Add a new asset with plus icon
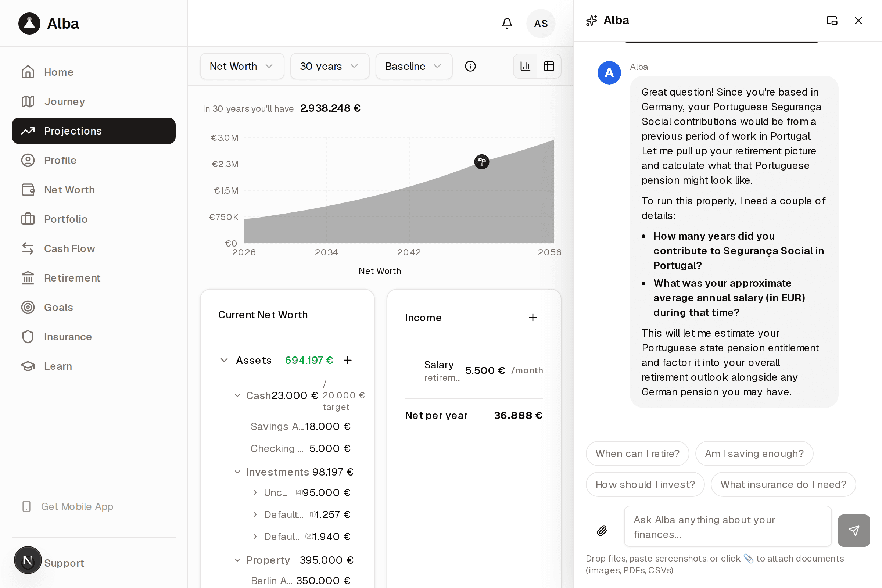882x588 pixels. (348, 360)
